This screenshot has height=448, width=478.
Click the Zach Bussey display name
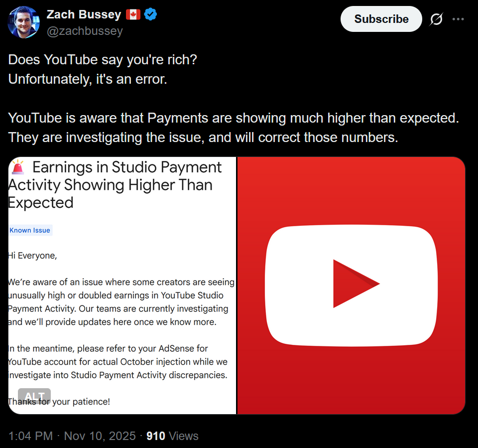tap(84, 14)
